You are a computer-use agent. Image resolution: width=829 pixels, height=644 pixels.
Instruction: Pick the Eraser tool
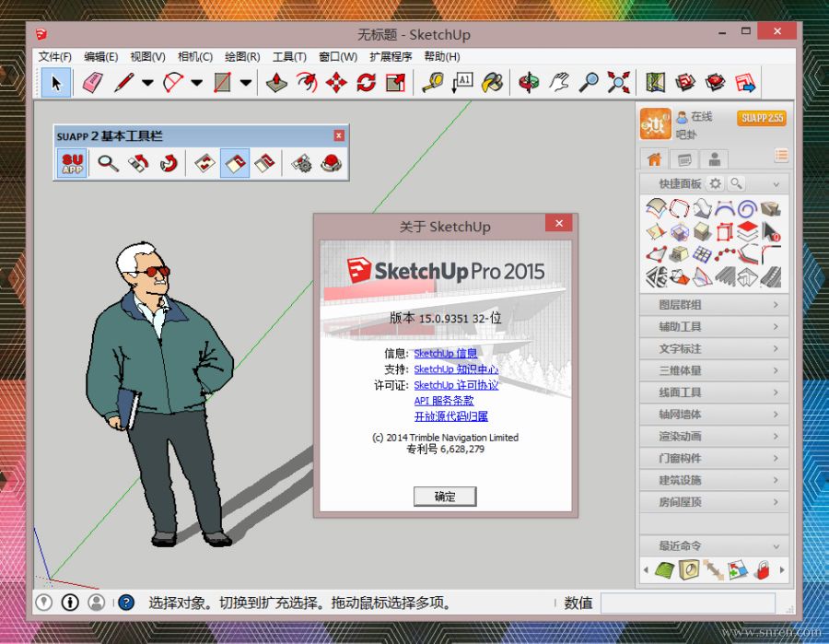[x=93, y=83]
